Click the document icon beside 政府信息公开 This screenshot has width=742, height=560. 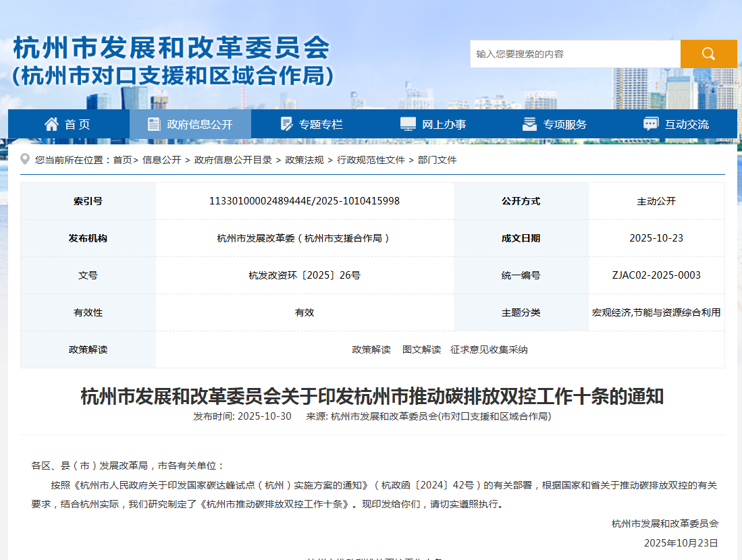click(151, 122)
